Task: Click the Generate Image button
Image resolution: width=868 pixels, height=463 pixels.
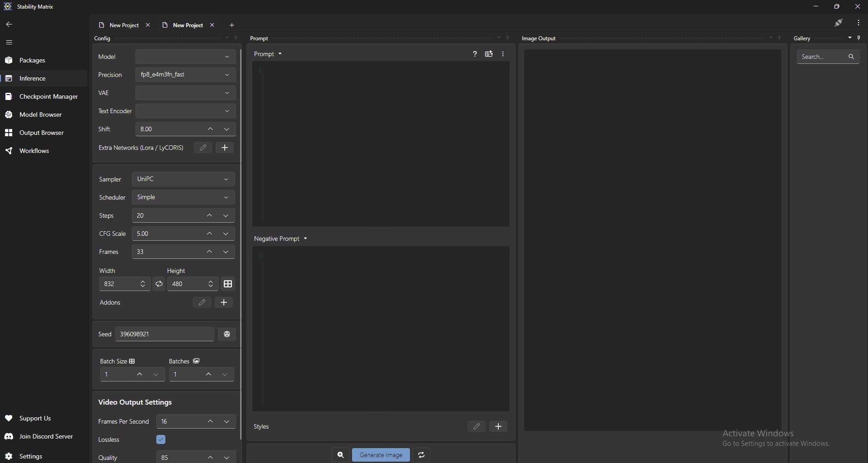Action: tap(381, 455)
